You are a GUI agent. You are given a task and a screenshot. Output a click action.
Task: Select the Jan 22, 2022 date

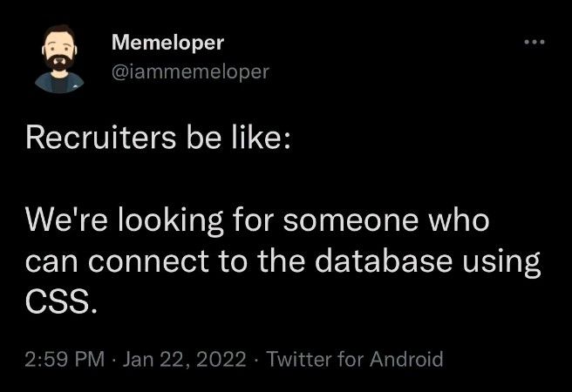click(184, 359)
